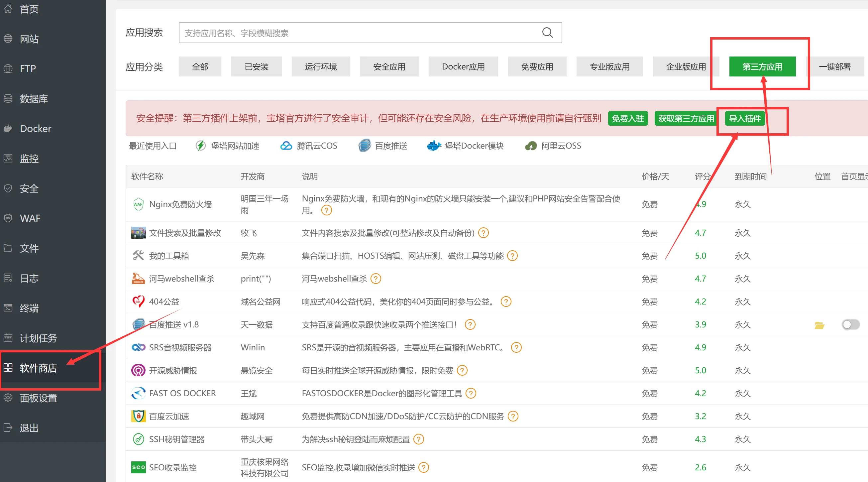The height and width of the screenshot is (482, 868).
Task: Open 堡塔Docker模块 recent shortcut
Action: [x=465, y=146]
